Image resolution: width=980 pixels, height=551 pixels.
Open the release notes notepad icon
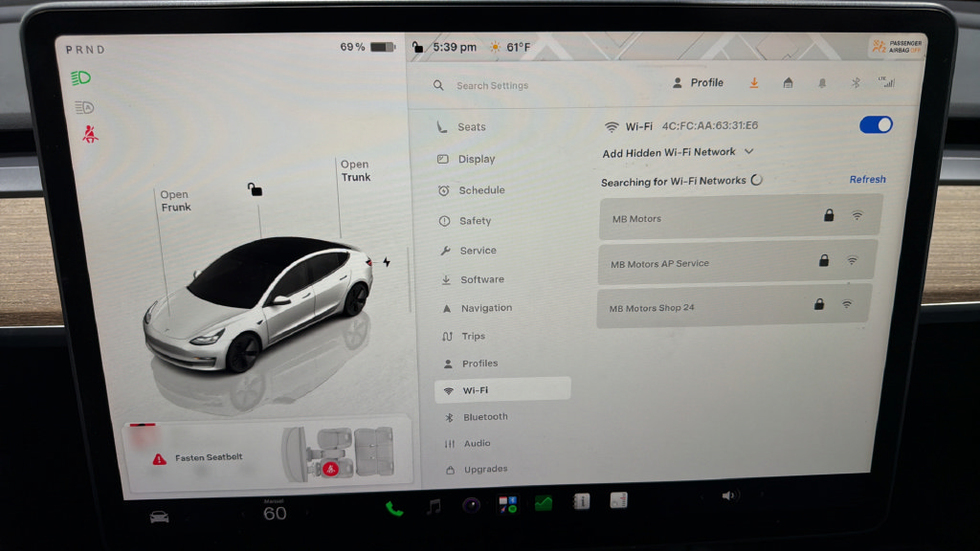click(x=619, y=499)
